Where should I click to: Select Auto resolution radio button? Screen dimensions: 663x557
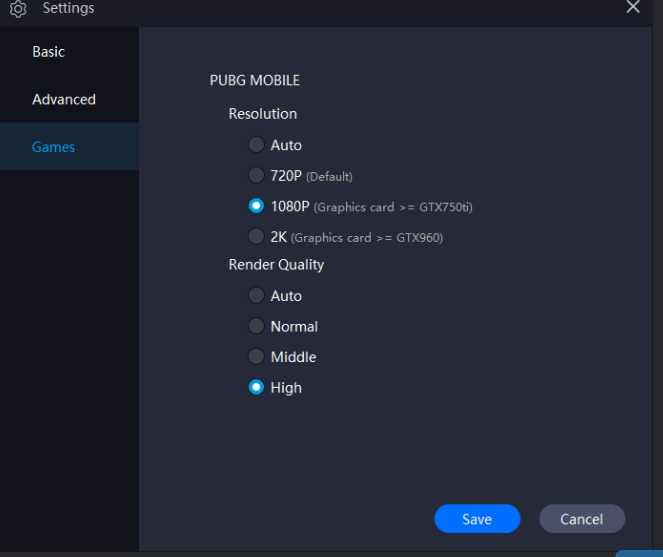point(256,145)
